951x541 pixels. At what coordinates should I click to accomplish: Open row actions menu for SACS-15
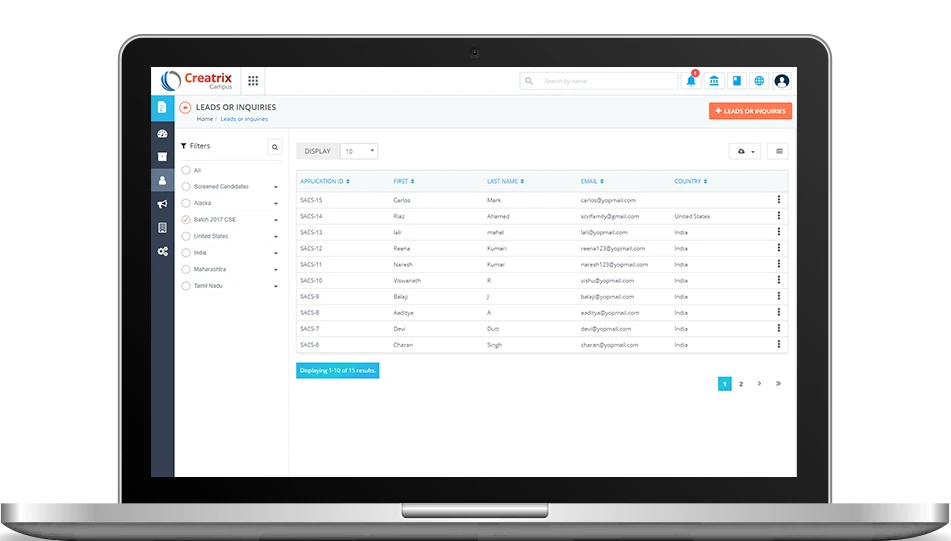click(779, 200)
